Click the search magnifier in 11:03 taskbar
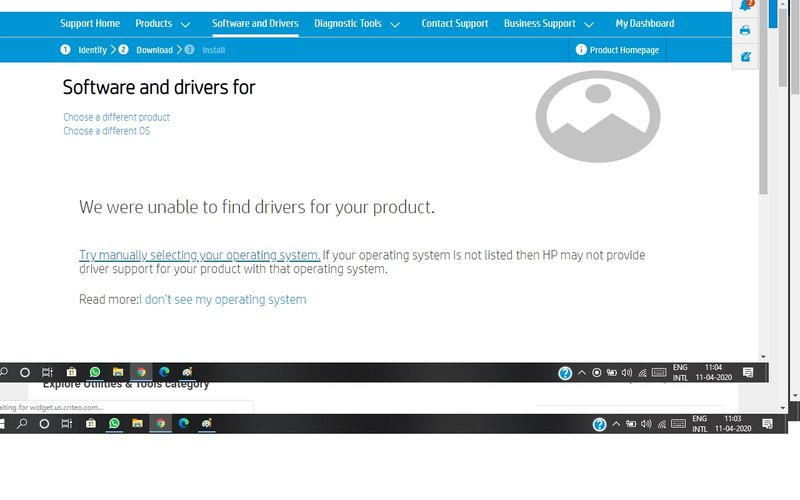This screenshot has height=500, width=800. pos(22,423)
